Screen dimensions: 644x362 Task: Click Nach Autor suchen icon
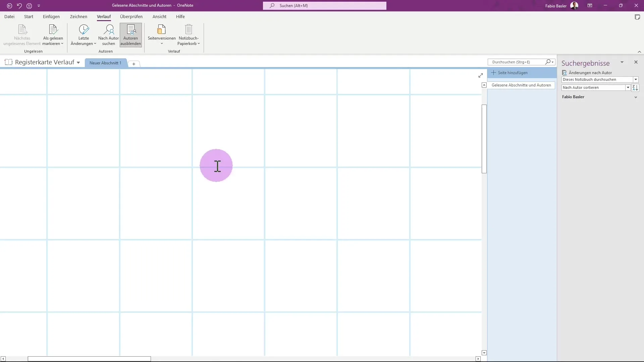click(x=109, y=30)
